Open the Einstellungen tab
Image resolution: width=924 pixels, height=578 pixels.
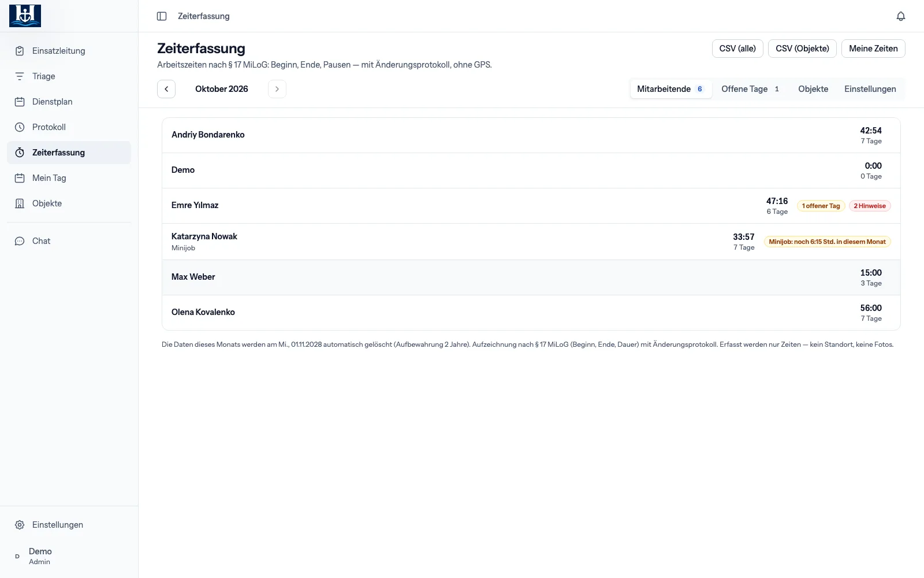[x=870, y=89]
